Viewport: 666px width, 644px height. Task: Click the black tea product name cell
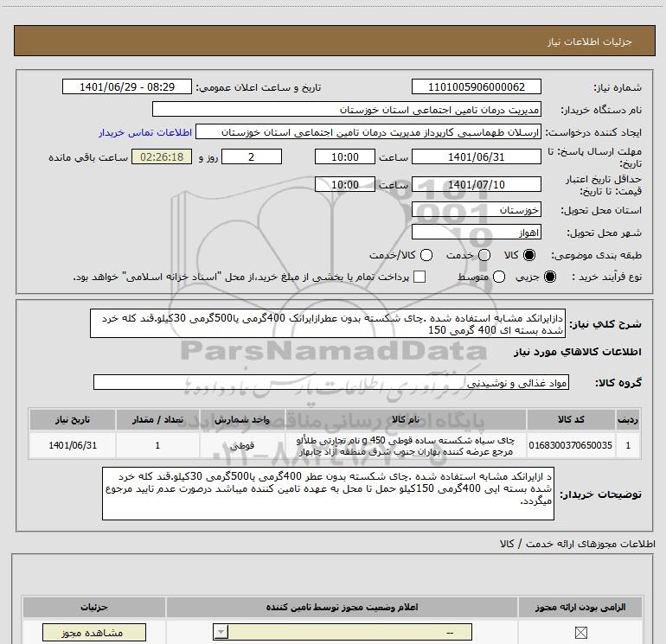[406, 445]
